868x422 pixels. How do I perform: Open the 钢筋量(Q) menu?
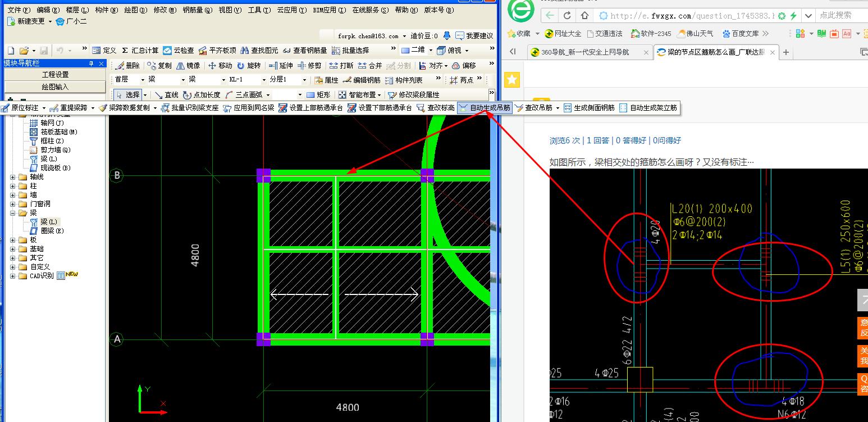point(198,10)
